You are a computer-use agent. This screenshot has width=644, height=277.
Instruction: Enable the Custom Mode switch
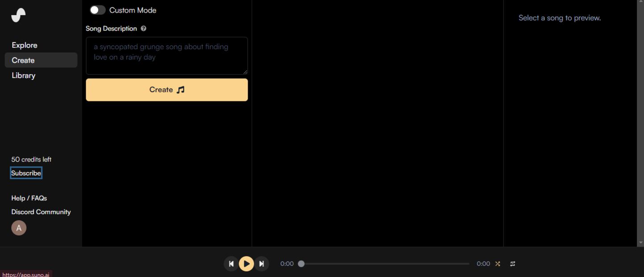coord(97,10)
